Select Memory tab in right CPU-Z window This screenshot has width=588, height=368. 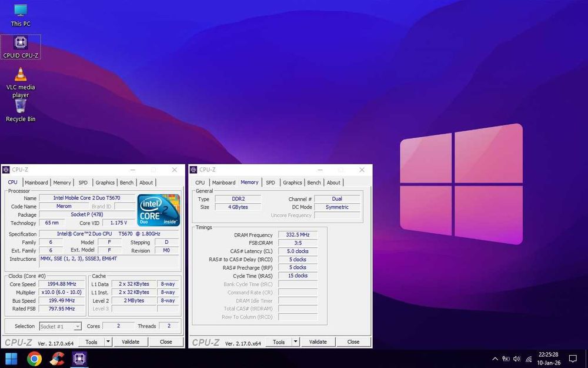(249, 182)
